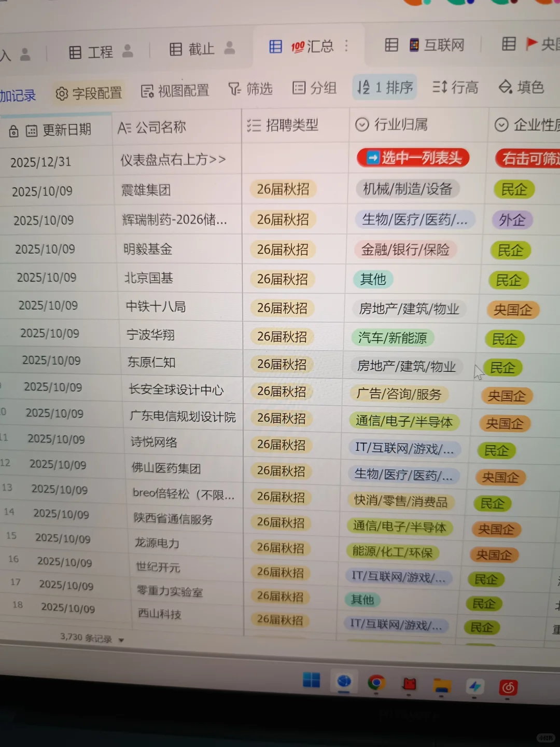Select the 长安全球设计中心 cell
The width and height of the screenshot is (560, 747).
pos(184,389)
